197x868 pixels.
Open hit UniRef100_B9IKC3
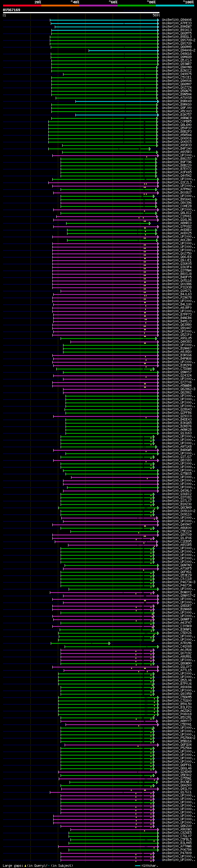(x=176, y=30)
